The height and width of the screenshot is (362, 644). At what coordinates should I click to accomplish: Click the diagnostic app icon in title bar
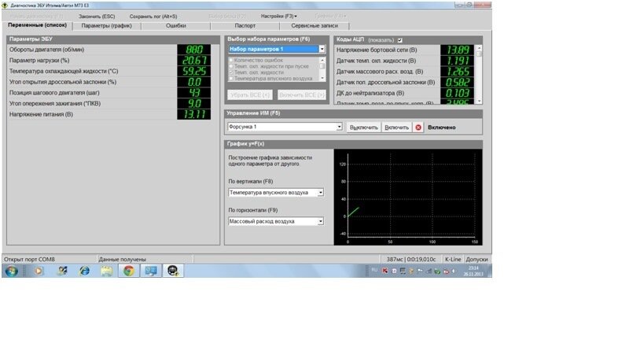point(5,6)
